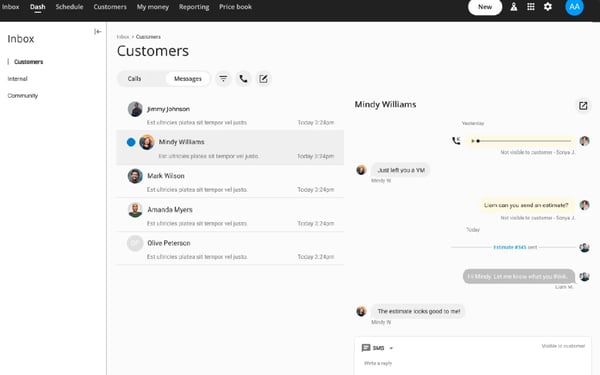
Task: Select Community in Inbox sidebar
Action: pyautogui.click(x=23, y=96)
